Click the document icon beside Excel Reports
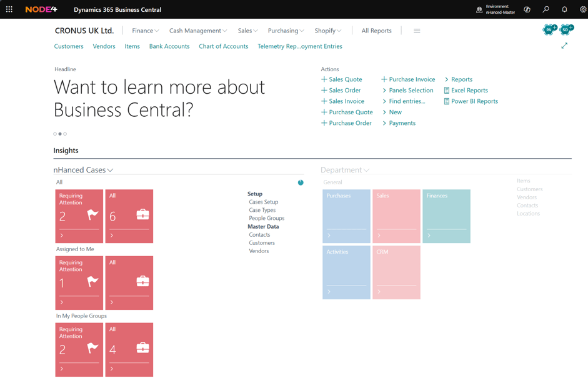Image resolution: width=588 pixels, height=383 pixels. 446,91
